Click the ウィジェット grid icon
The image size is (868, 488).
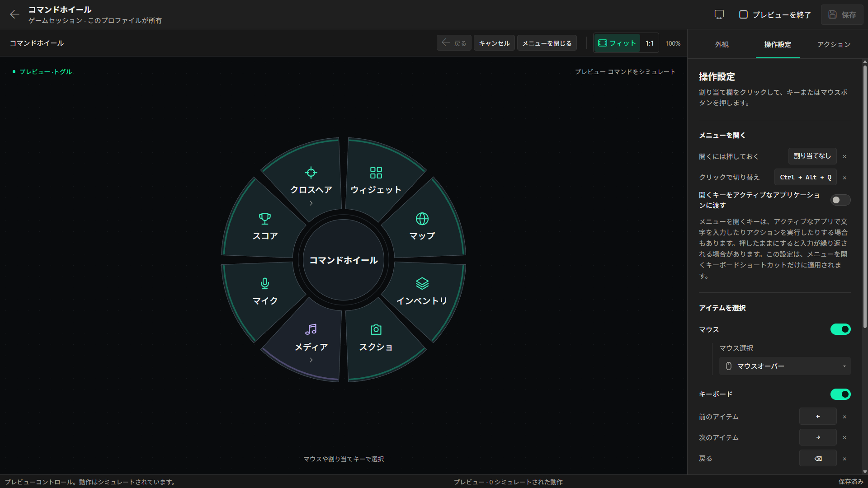376,173
